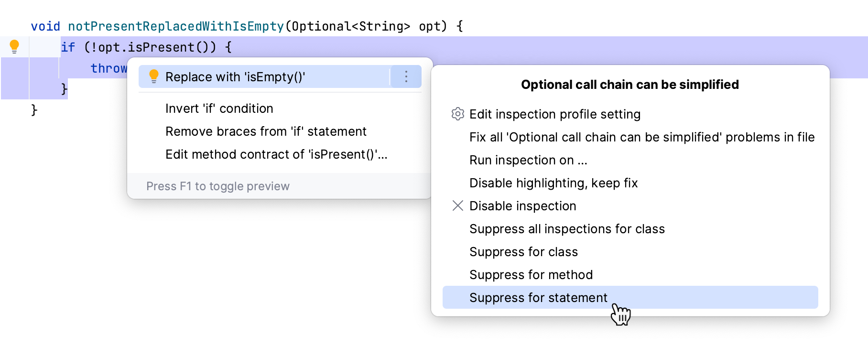
Task: Choose Edit inspection profile setting
Action: [x=554, y=114]
